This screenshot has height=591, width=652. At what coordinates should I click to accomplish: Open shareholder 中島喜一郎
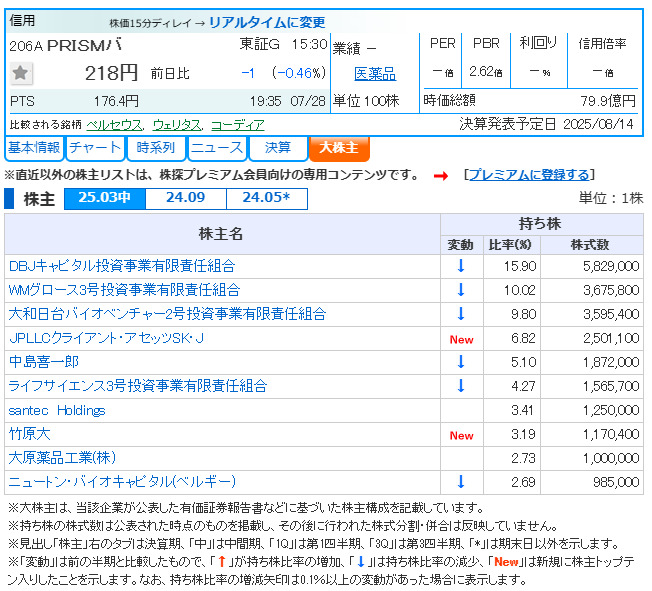pos(44,362)
